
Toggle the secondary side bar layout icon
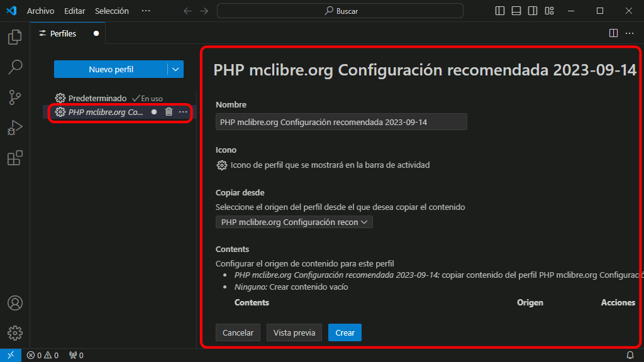click(x=533, y=11)
